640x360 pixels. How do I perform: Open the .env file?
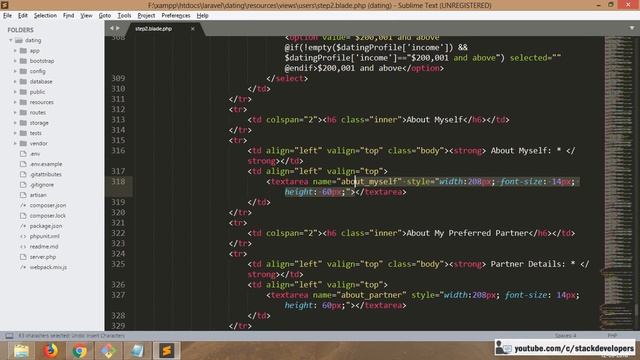click(35, 154)
